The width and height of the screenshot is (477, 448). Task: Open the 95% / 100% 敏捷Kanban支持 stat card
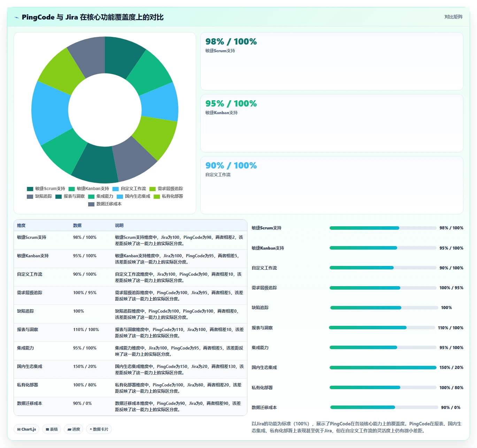[332, 123]
